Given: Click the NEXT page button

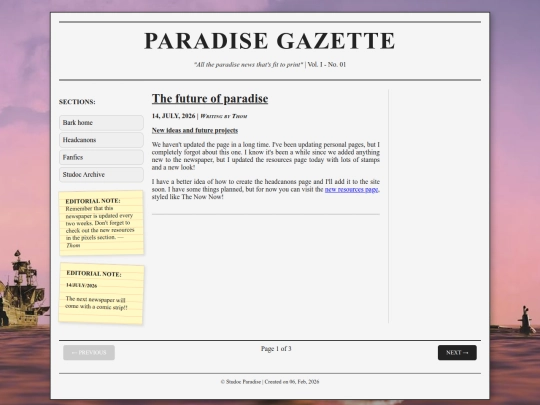Looking at the screenshot, I should tap(457, 353).
